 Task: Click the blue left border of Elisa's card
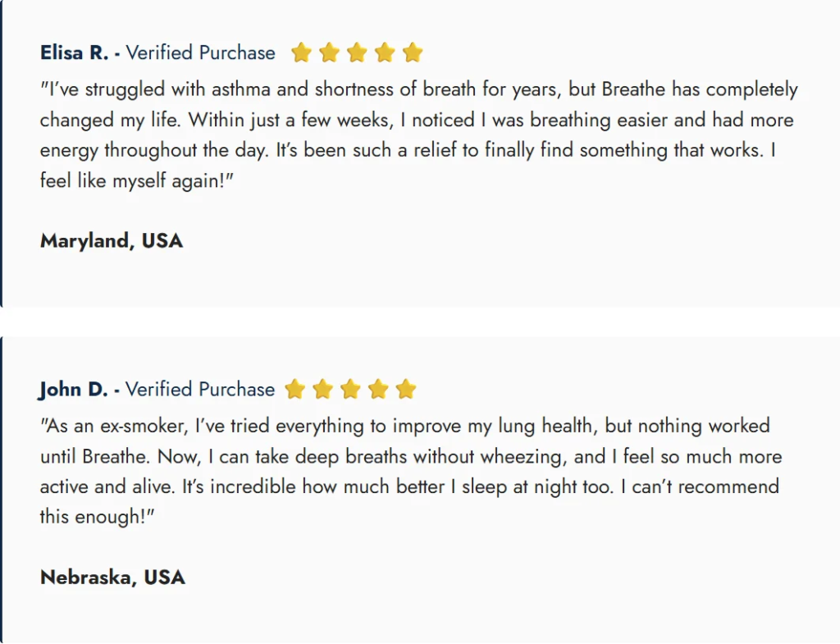[1, 153]
